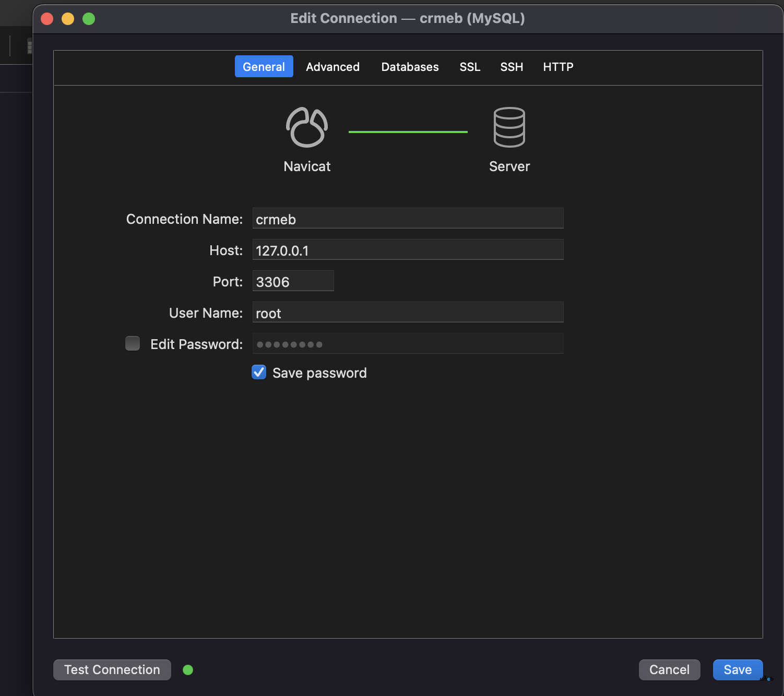Click the User Name field root
The image size is (784, 696).
tap(408, 313)
